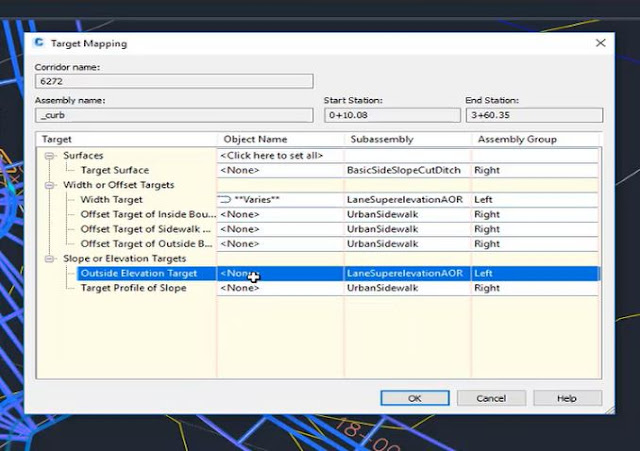Click the Assembly name field _curb
The image size is (640, 451).
pos(174,115)
